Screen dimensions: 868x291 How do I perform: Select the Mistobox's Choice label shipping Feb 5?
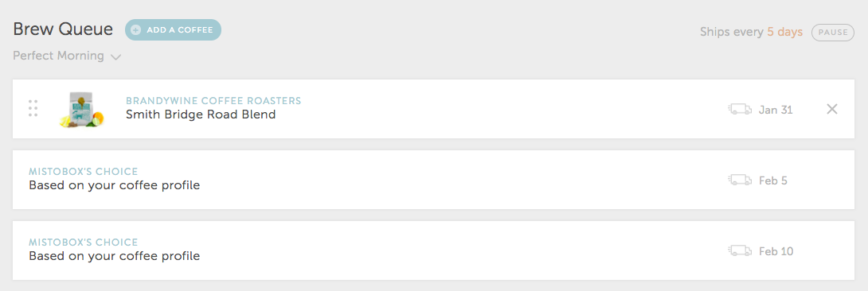pyautogui.click(x=83, y=172)
